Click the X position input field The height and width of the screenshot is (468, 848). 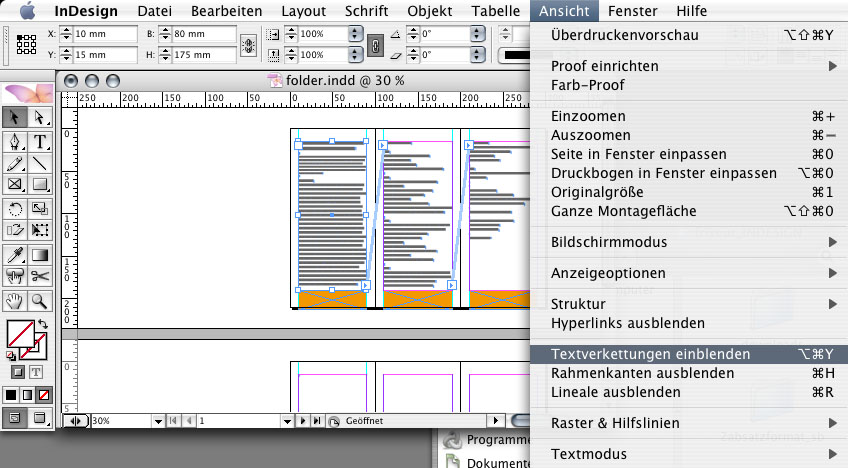82,33
